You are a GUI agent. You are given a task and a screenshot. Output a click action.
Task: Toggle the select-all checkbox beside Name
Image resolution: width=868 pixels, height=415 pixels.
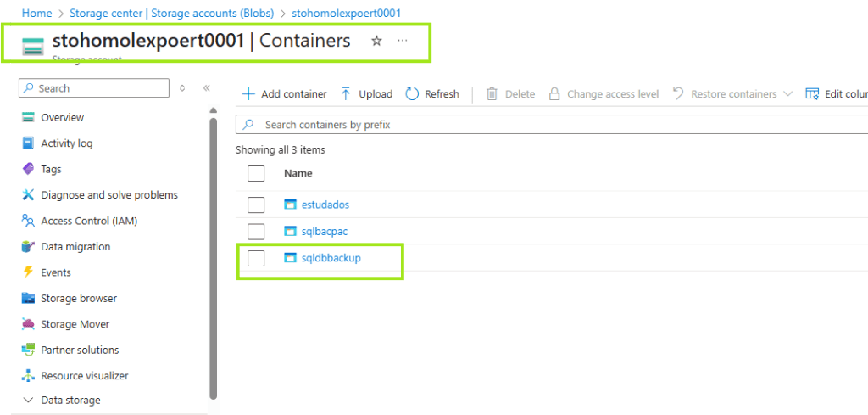(256, 173)
